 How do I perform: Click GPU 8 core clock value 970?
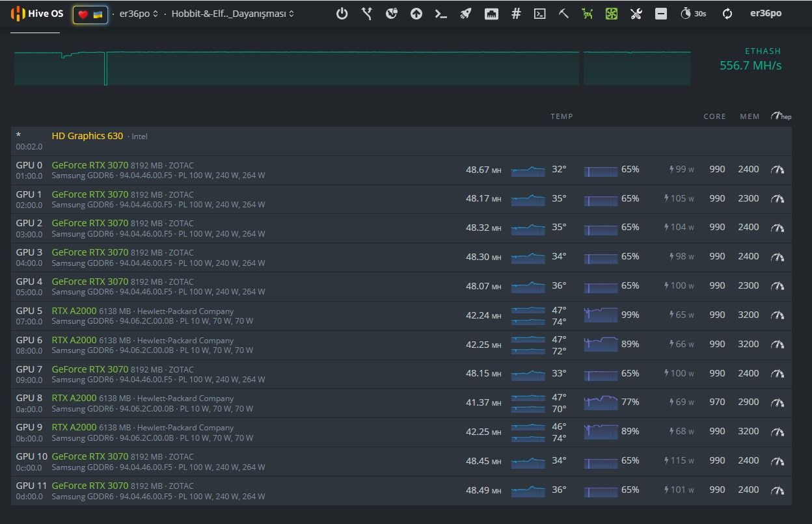(x=717, y=402)
